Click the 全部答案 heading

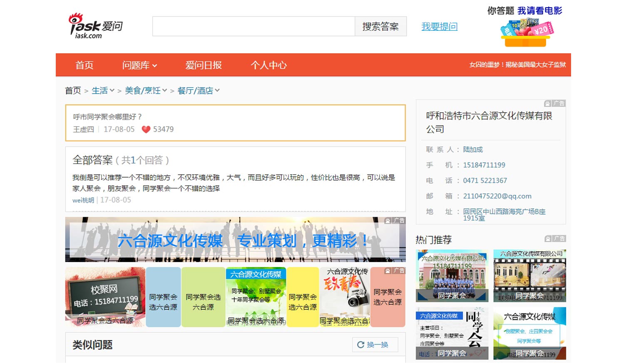coord(92,160)
